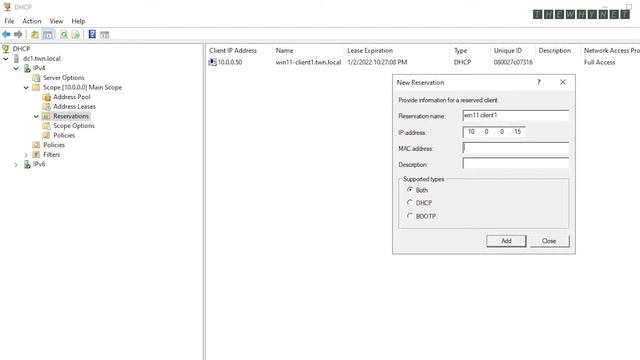Click the IPv6 node icon

pos(27,164)
